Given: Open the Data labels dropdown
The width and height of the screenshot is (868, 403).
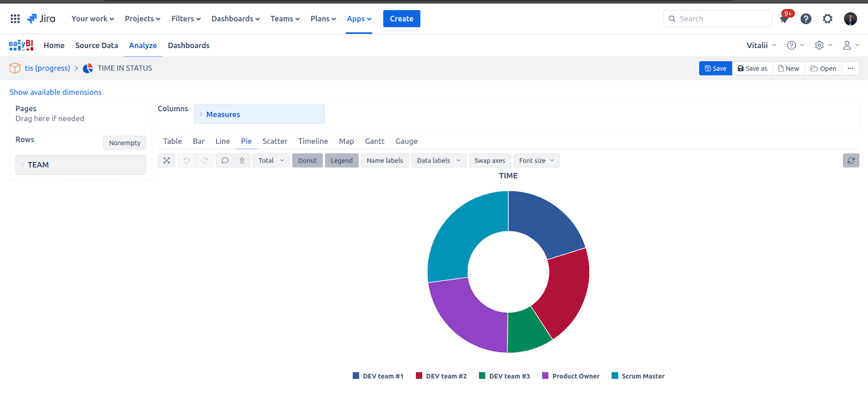Looking at the screenshot, I should (x=439, y=161).
